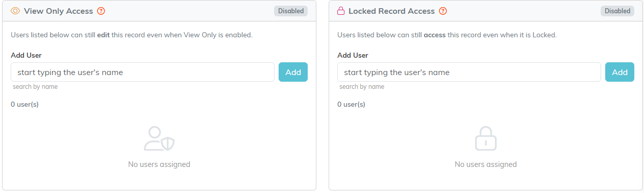Click 'search by name' hint in Locked Record panel
644x193 pixels.
pyautogui.click(x=362, y=87)
